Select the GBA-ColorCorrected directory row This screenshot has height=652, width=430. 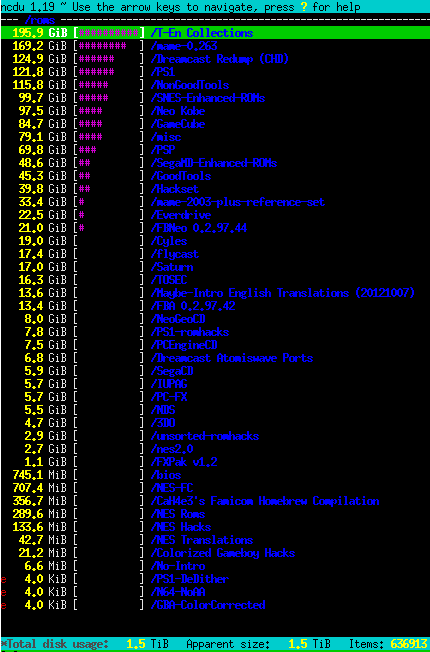(x=215, y=605)
